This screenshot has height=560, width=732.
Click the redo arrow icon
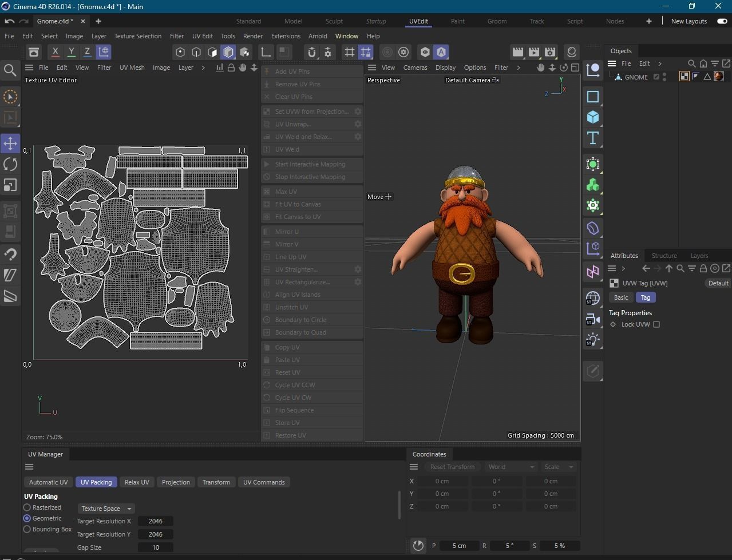pos(23,21)
